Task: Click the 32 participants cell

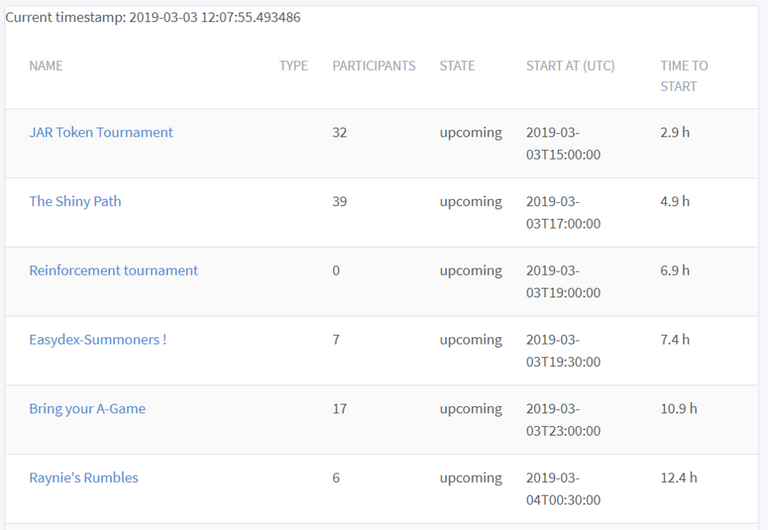Action: point(339,133)
